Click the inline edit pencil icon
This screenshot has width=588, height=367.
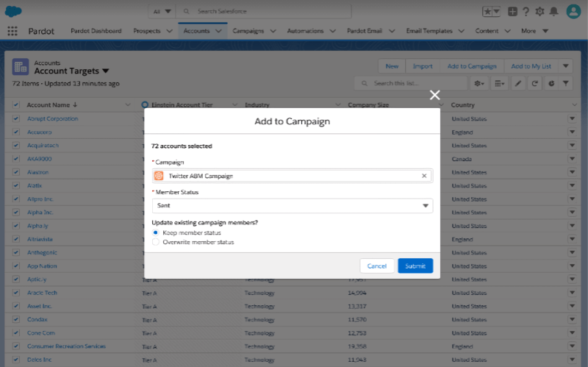(518, 83)
